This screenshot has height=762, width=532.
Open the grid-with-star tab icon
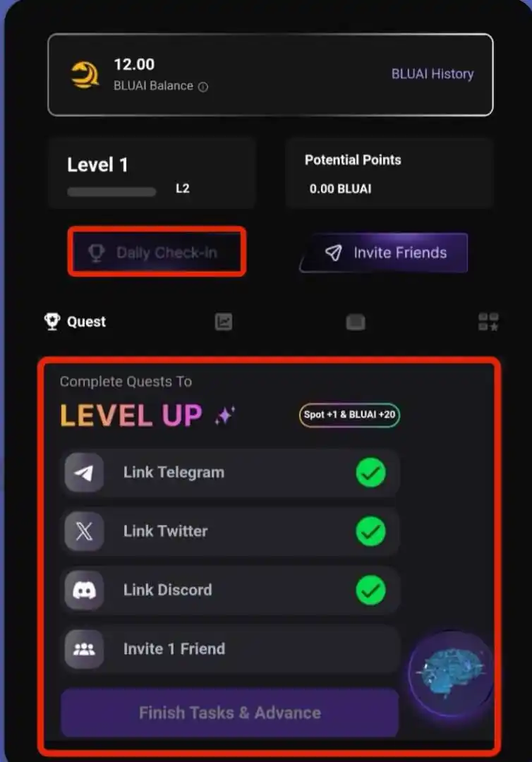tap(488, 322)
